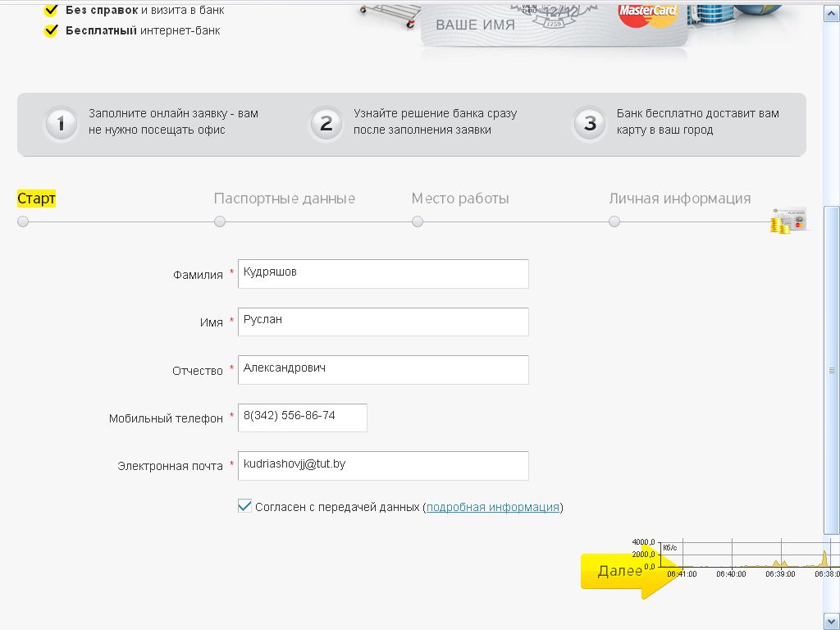Click the step 3 number circle

(589, 125)
